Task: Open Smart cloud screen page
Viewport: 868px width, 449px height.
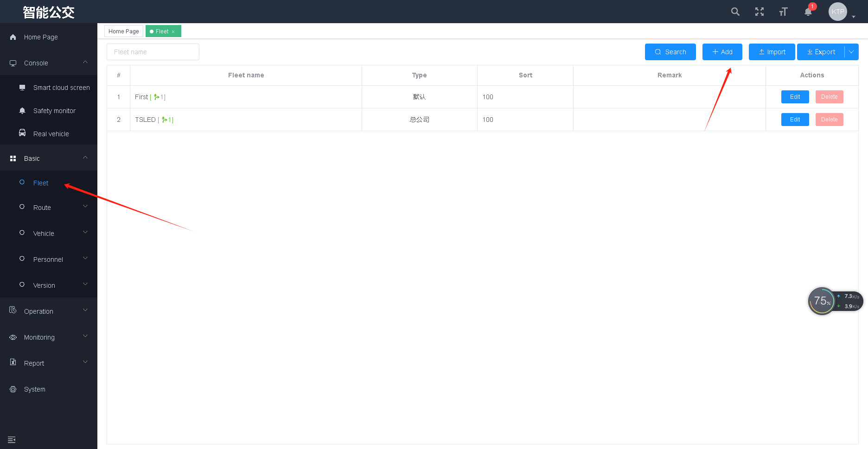Action: tap(61, 88)
